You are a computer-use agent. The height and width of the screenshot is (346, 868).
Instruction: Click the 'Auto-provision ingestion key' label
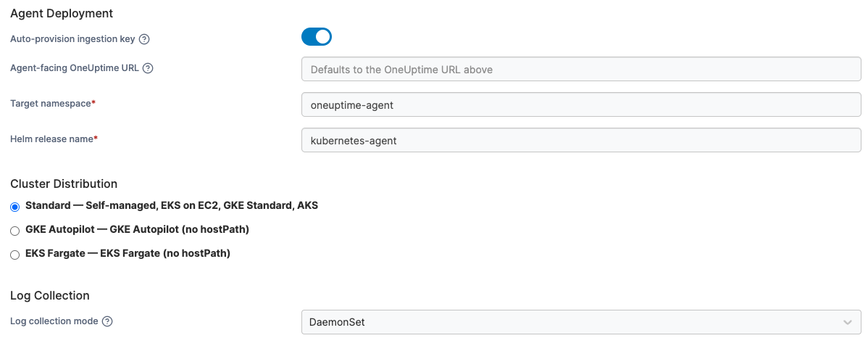coord(72,39)
